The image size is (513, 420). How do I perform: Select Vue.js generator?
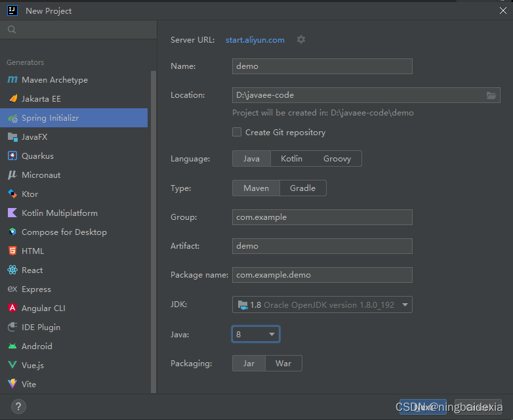click(x=73, y=365)
